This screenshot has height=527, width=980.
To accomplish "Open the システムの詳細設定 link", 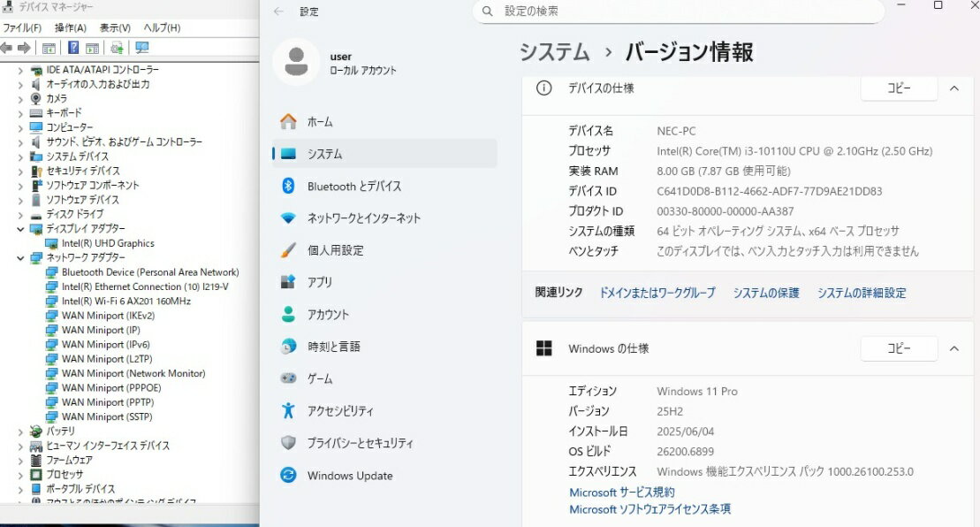I will (861, 293).
